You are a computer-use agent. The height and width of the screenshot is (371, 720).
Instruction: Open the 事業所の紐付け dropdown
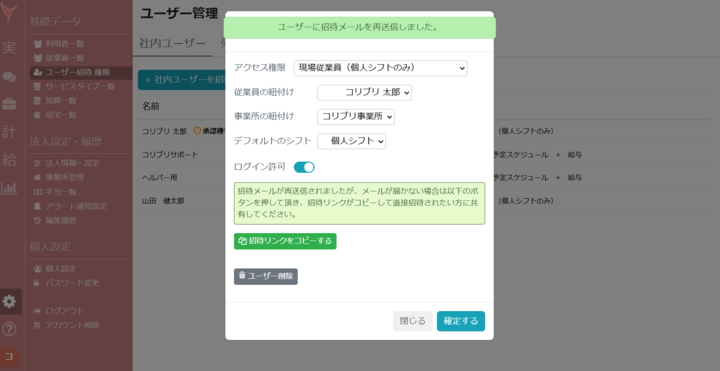point(356,117)
